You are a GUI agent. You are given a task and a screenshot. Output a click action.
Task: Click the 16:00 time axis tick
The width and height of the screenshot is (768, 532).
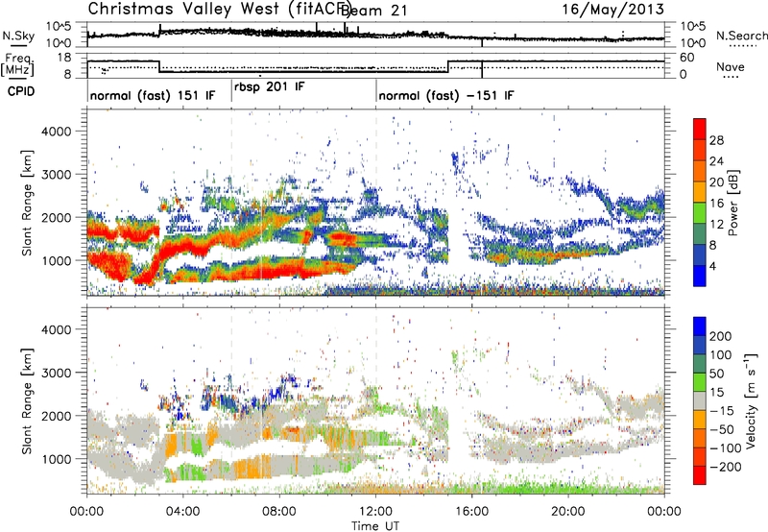point(472,512)
